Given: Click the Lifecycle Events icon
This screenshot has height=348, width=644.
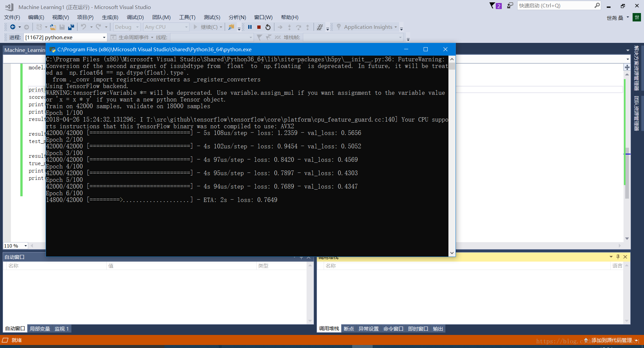Looking at the screenshot, I should pyautogui.click(x=113, y=38).
